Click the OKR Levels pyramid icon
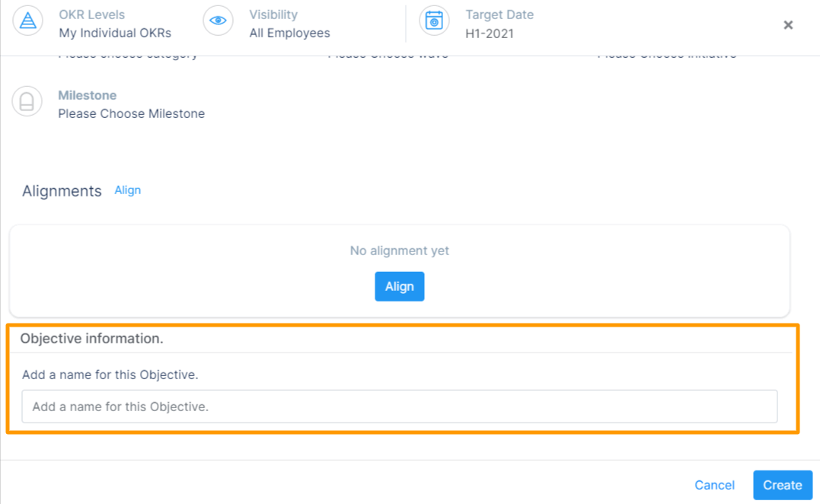This screenshot has width=820, height=504. click(27, 21)
